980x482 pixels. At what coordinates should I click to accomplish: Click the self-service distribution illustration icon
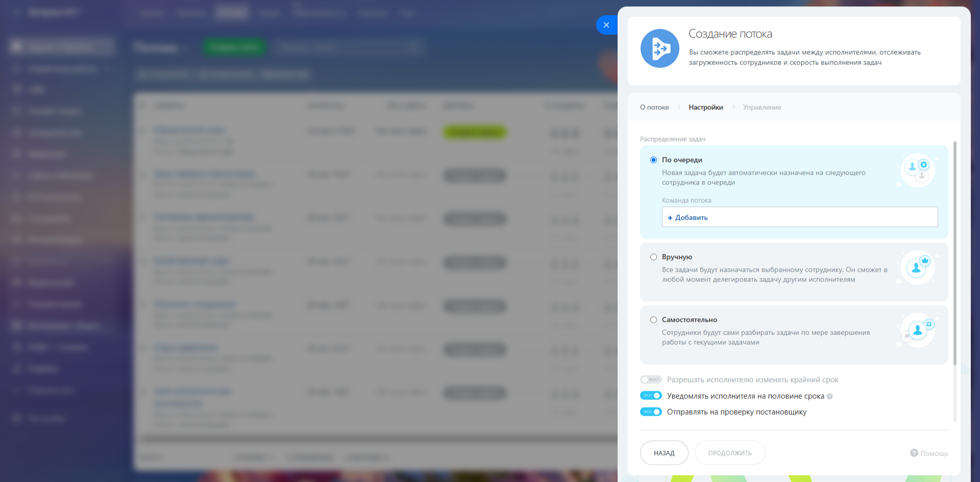coord(917,330)
